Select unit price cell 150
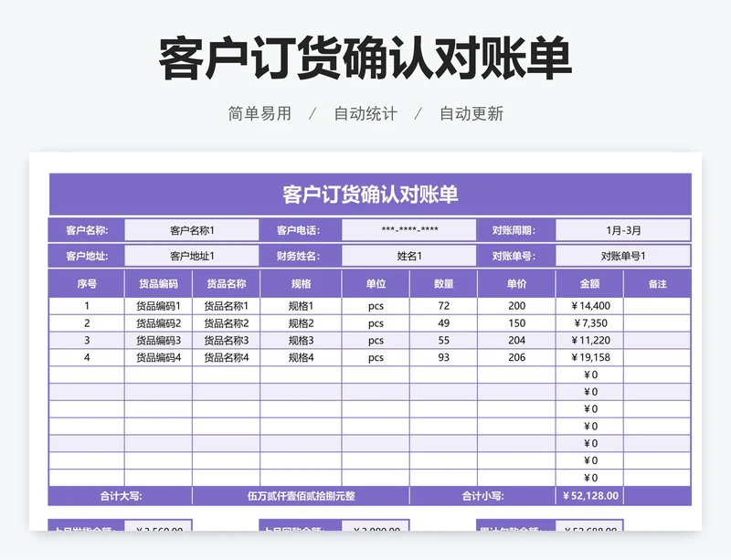Screen dimensions: 731x560 [516, 323]
